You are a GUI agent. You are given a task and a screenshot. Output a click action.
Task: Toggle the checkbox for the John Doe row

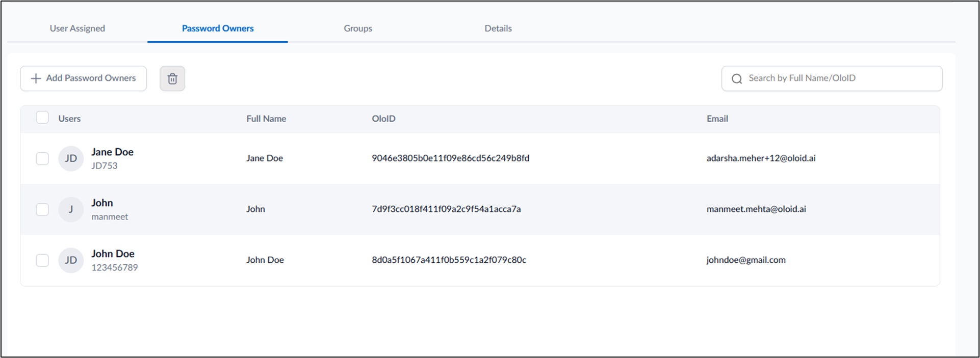[x=42, y=260]
